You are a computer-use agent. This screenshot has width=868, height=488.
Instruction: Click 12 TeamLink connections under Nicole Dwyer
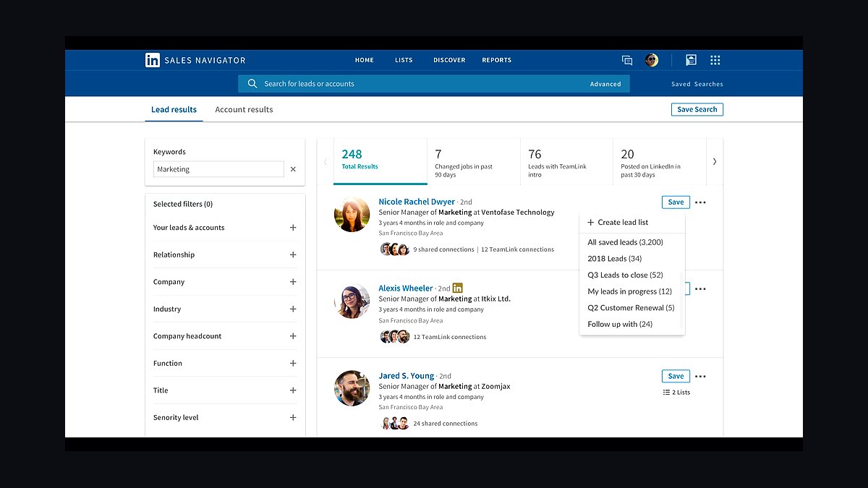point(517,249)
